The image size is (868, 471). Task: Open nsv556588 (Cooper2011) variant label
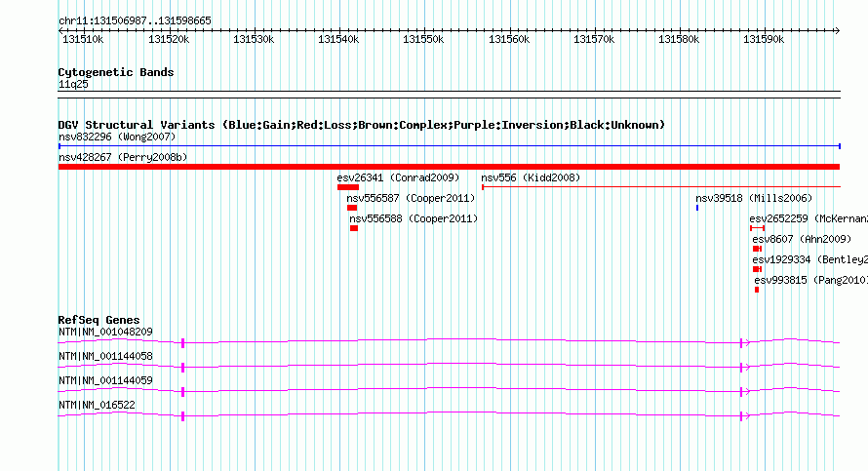click(414, 218)
